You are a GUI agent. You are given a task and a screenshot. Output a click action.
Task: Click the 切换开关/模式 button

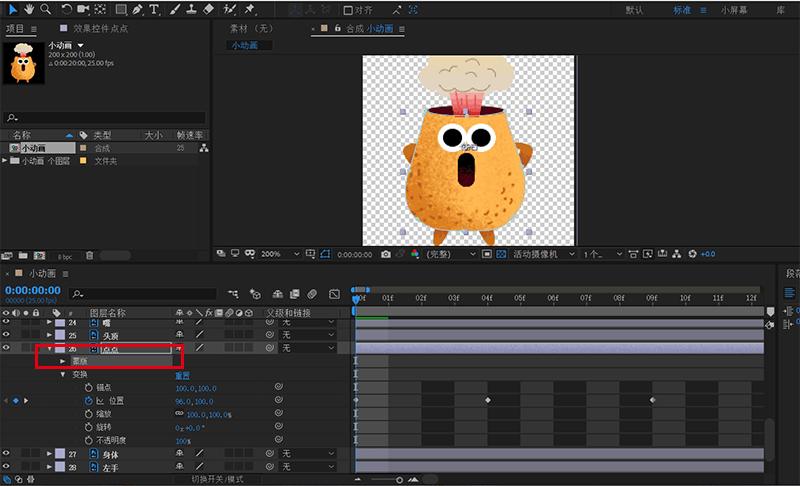[217, 480]
